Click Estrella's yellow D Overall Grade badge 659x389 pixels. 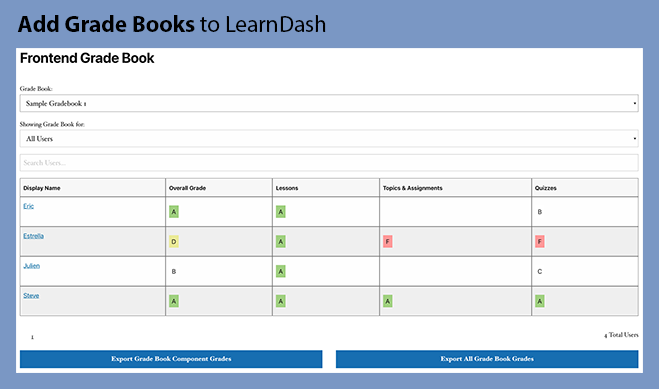tap(174, 242)
